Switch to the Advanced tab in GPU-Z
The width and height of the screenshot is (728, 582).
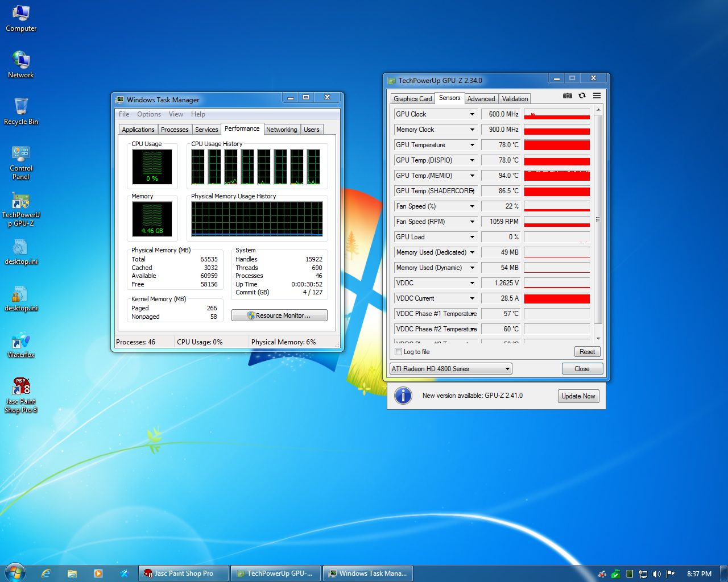(481, 99)
